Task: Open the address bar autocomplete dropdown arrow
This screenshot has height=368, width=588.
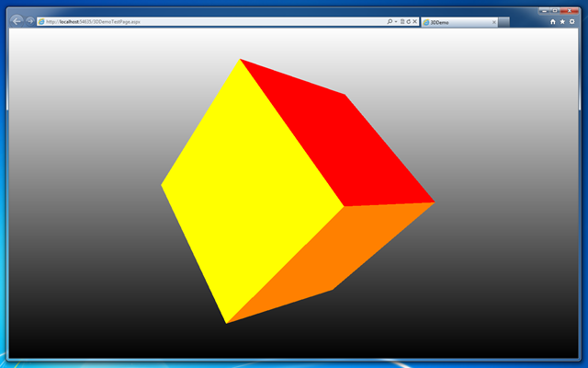Action: tap(396, 22)
